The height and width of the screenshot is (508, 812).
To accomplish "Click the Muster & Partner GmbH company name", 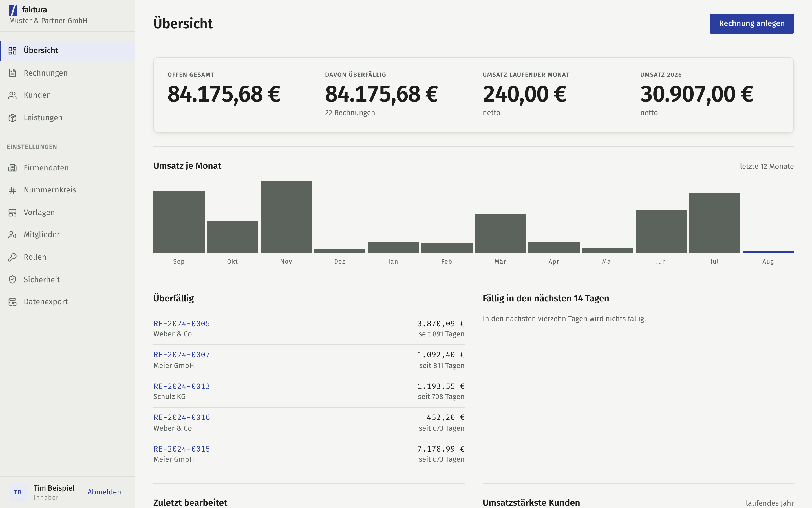I will point(48,21).
